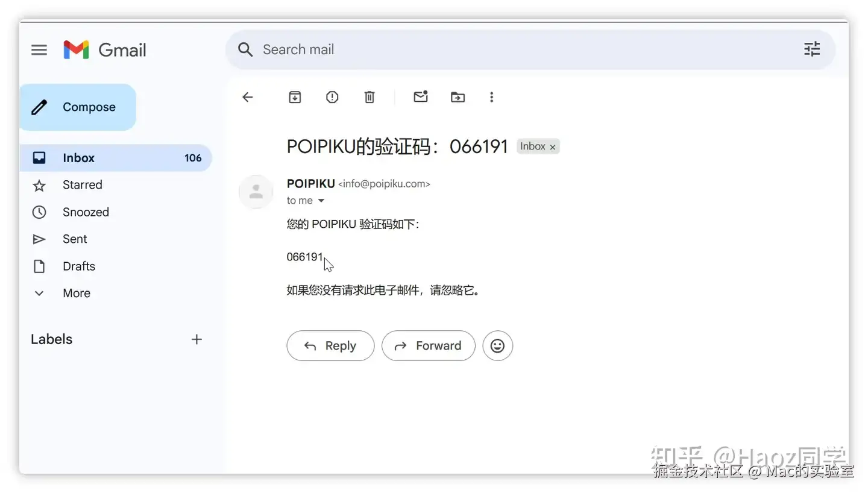Click the email subject heading
This screenshot has width=868, height=493.
[398, 146]
